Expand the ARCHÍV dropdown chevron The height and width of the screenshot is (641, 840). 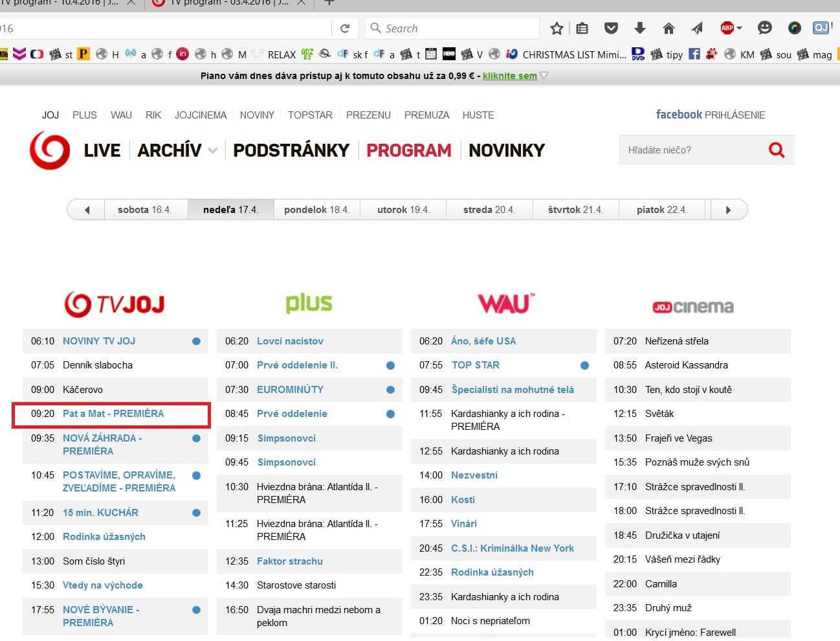point(213,151)
